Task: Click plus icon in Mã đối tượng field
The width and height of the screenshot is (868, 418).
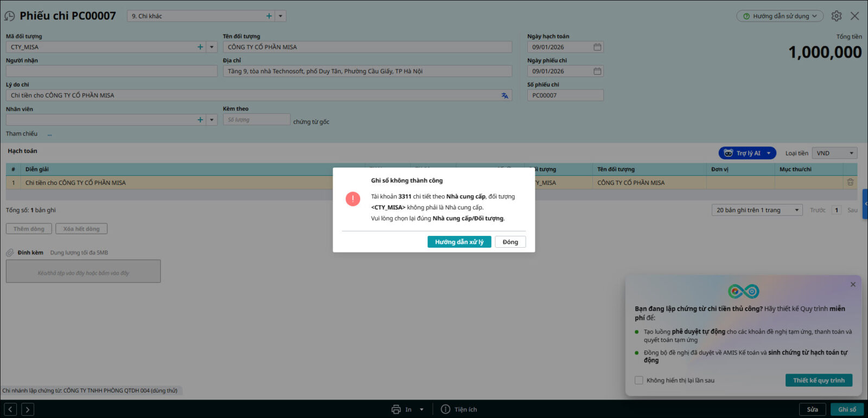Action: click(x=200, y=47)
